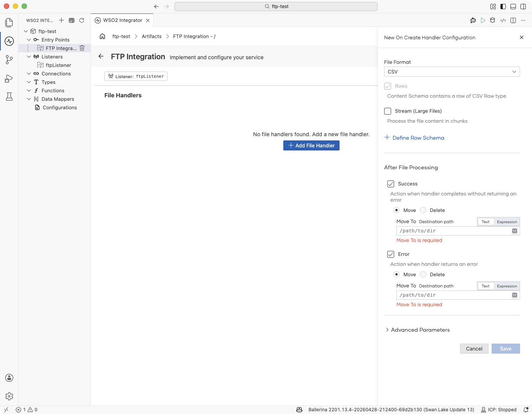
Task: Click the Add File Handler button
Action: coord(311,145)
